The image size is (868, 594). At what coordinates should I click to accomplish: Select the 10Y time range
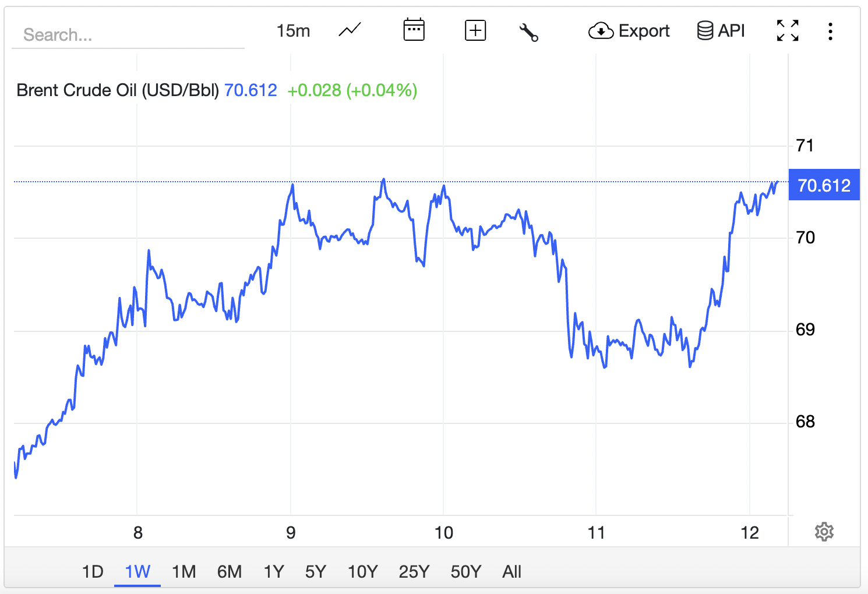click(362, 571)
